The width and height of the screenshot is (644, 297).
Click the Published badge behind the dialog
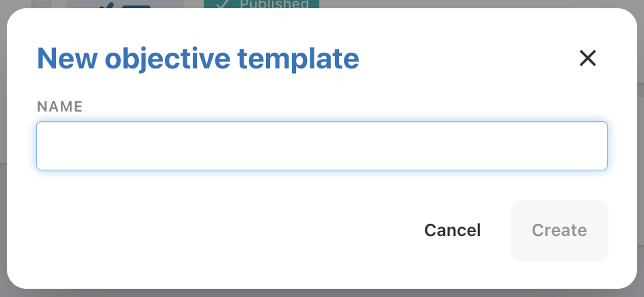point(261,4)
